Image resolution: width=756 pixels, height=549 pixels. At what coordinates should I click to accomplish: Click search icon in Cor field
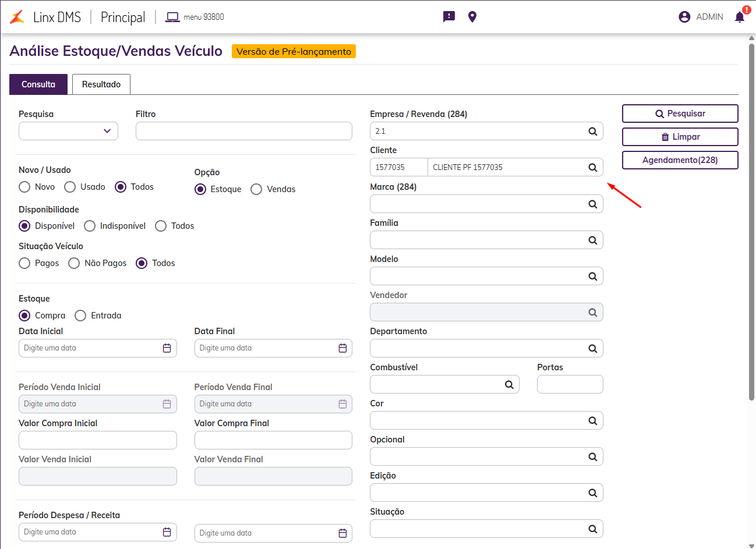pyautogui.click(x=593, y=421)
